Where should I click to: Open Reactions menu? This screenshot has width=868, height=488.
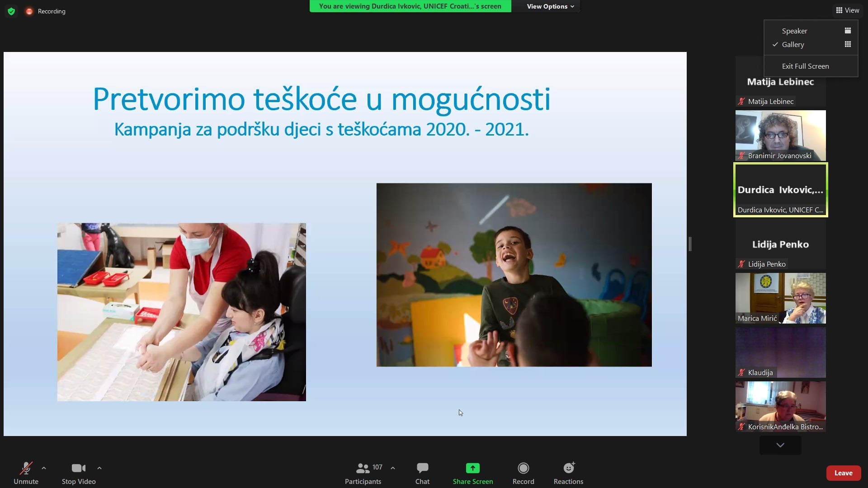[568, 473]
